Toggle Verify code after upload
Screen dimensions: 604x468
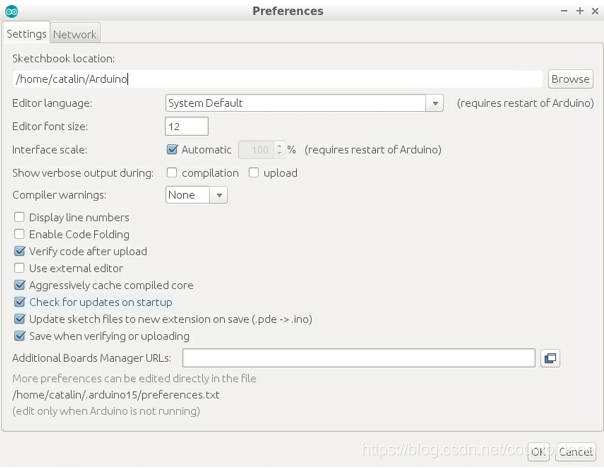[19, 251]
